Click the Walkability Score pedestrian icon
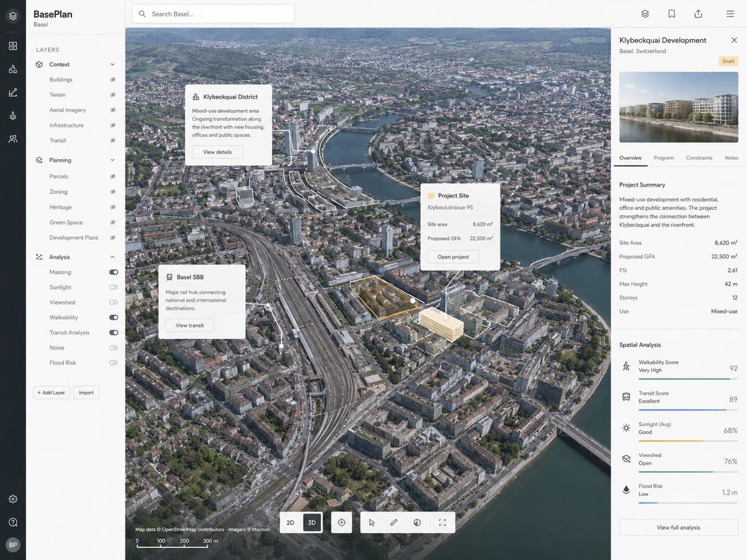The width and height of the screenshot is (747, 560). (626, 366)
